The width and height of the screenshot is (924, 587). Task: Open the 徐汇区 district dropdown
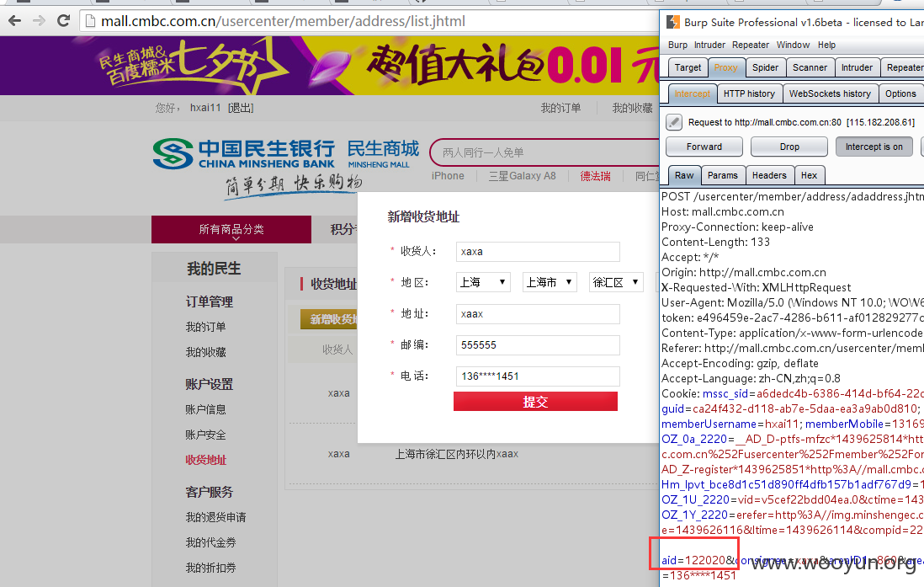616,282
